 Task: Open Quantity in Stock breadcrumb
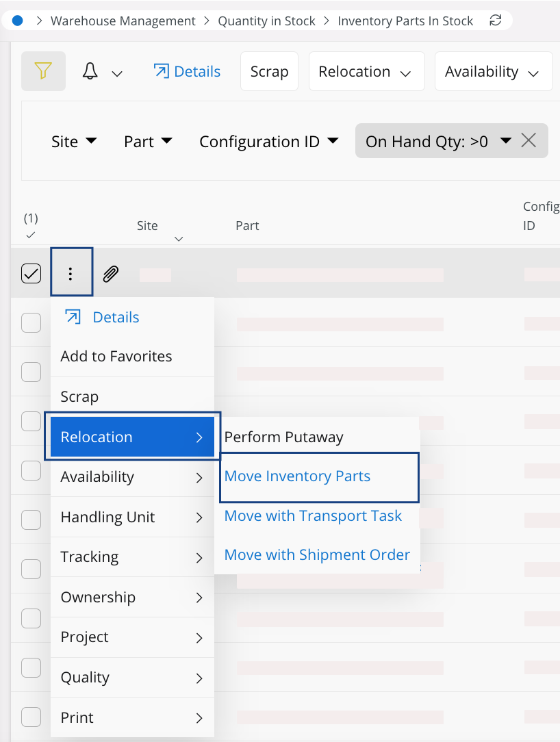[x=266, y=21]
